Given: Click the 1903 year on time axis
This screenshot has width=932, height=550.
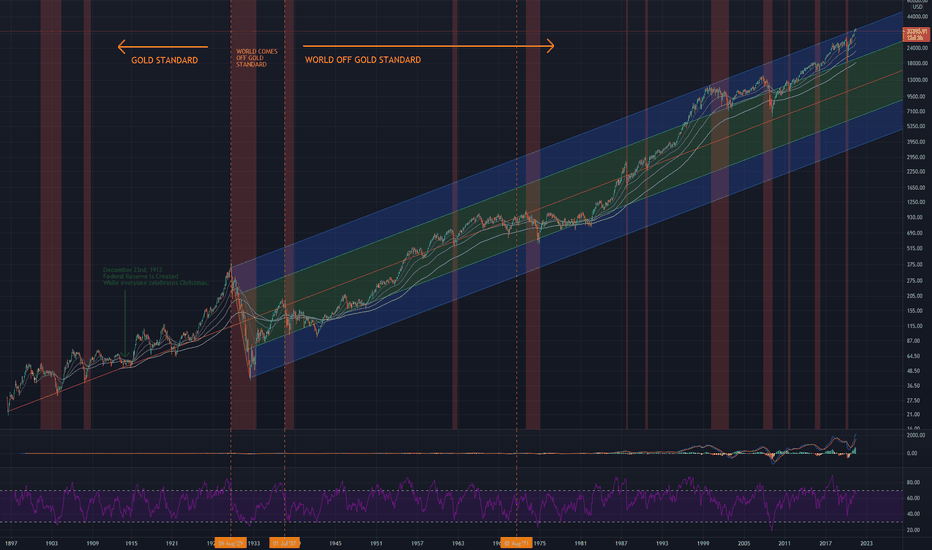Looking at the screenshot, I should click(x=52, y=543).
